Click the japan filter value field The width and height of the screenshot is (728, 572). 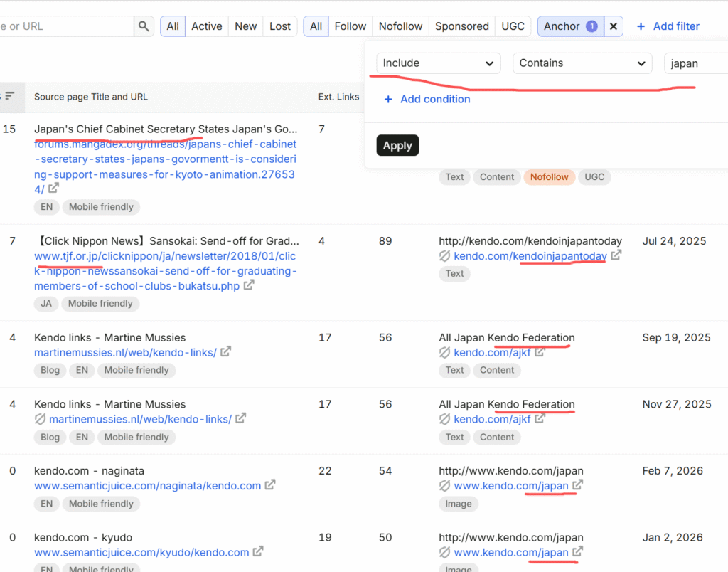click(697, 63)
